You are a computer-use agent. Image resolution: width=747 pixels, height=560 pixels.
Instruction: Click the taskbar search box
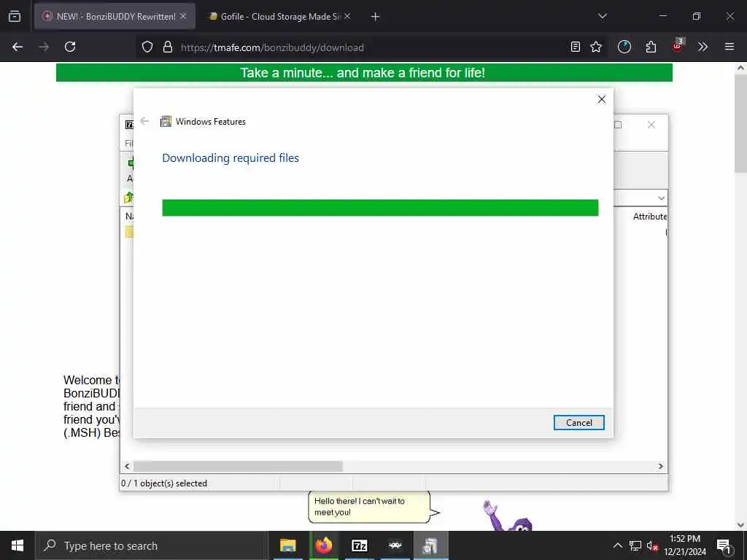tap(152, 545)
